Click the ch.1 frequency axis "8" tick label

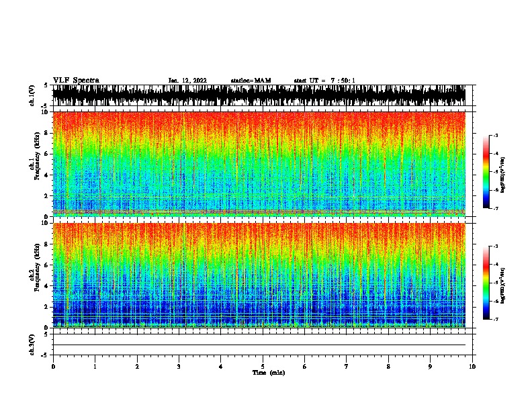pyautogui.click(x=46, y=133)
